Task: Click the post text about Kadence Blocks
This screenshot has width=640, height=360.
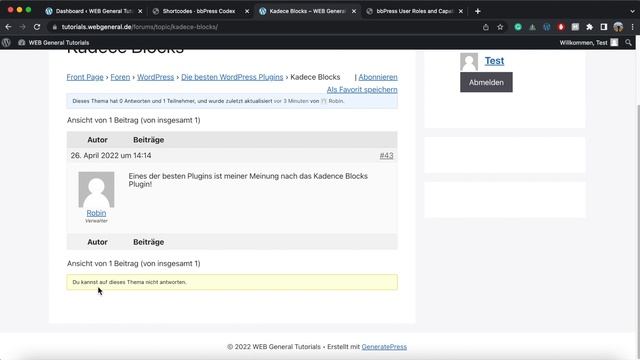Action: [248, 180]
